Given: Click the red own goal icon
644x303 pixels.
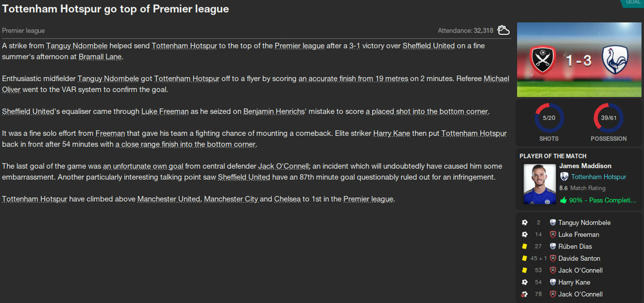Looking at the screenshot, I should (525, 294).
